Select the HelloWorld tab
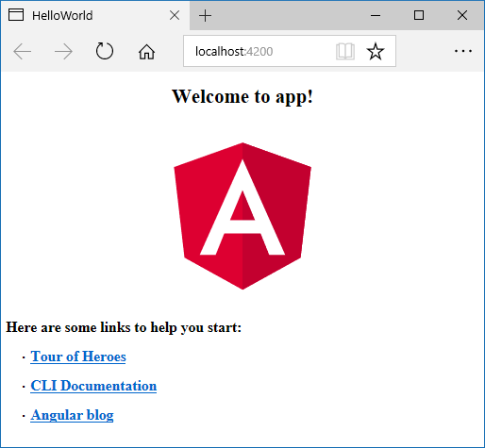 click(x=95, y=15)
